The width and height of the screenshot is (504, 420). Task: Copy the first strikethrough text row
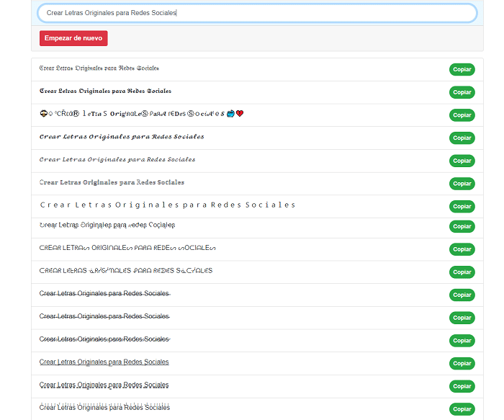click(462, 295)
